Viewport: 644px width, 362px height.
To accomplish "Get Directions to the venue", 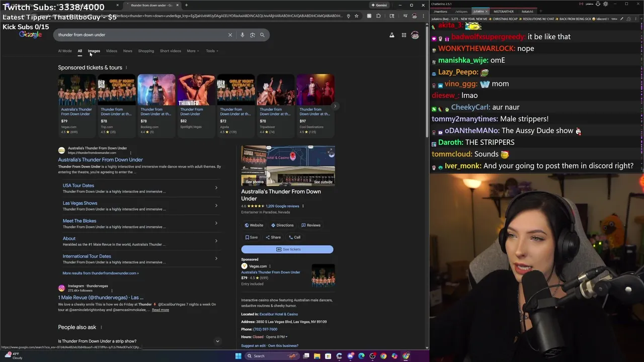I will [x=282, y=225].
